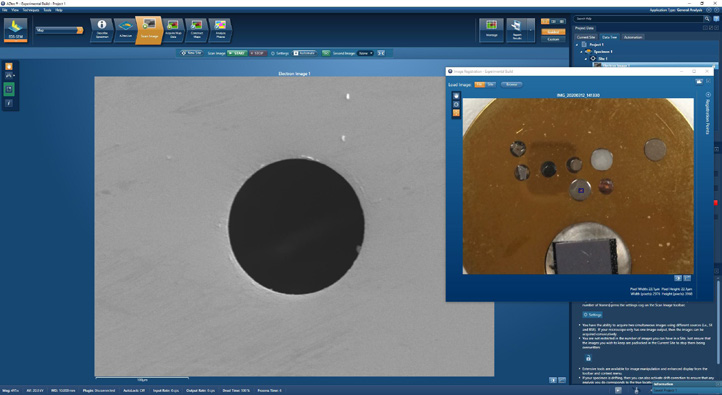Select Site 1 in data tree
722x395 pixels.
[603, 58]
